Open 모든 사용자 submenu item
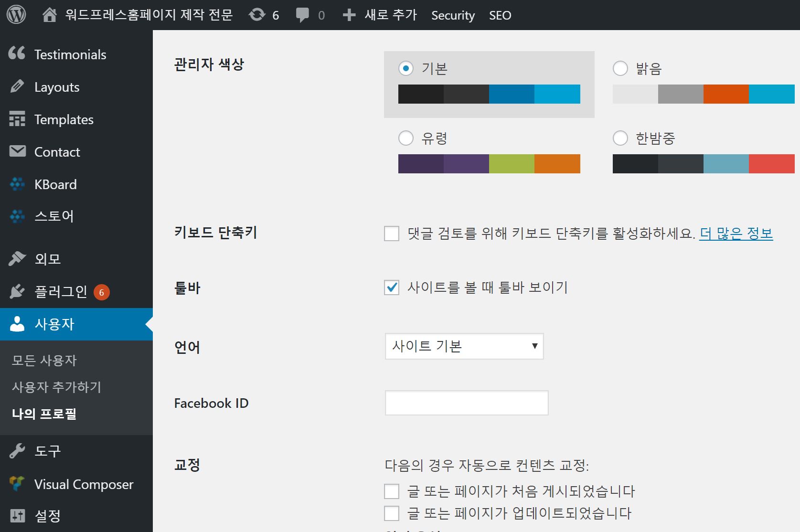 (44, 360)
